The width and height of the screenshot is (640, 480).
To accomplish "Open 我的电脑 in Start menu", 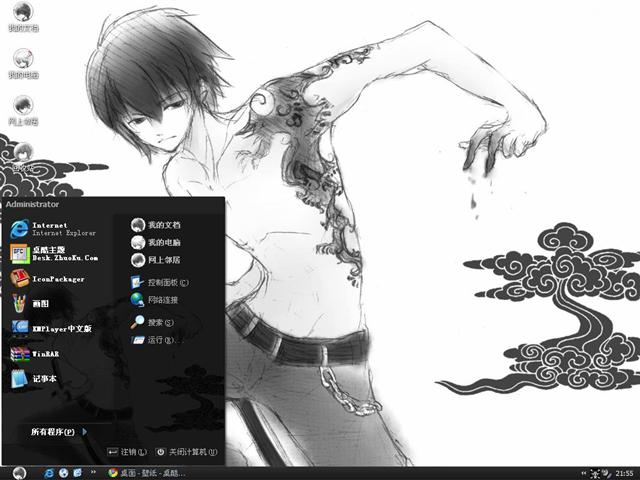I will [156, 242].
